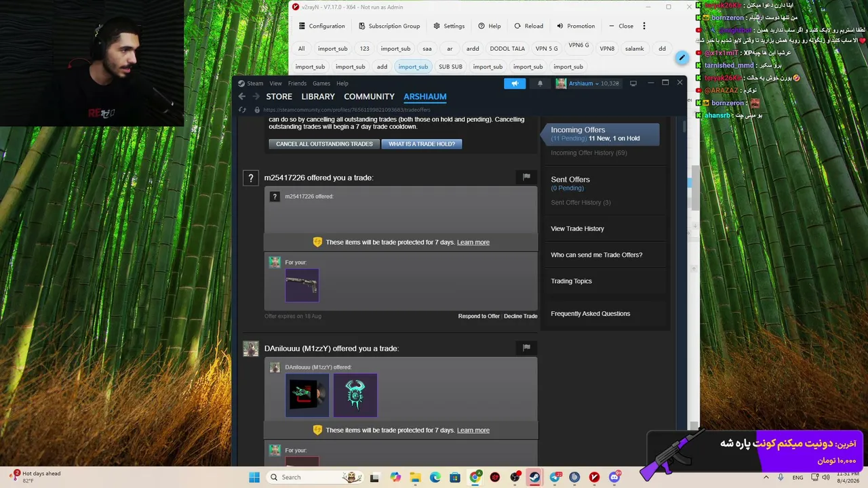Screen dimensions: 868x488
Task: Open v2rayN from the taskbar
Action: [595, 477]
